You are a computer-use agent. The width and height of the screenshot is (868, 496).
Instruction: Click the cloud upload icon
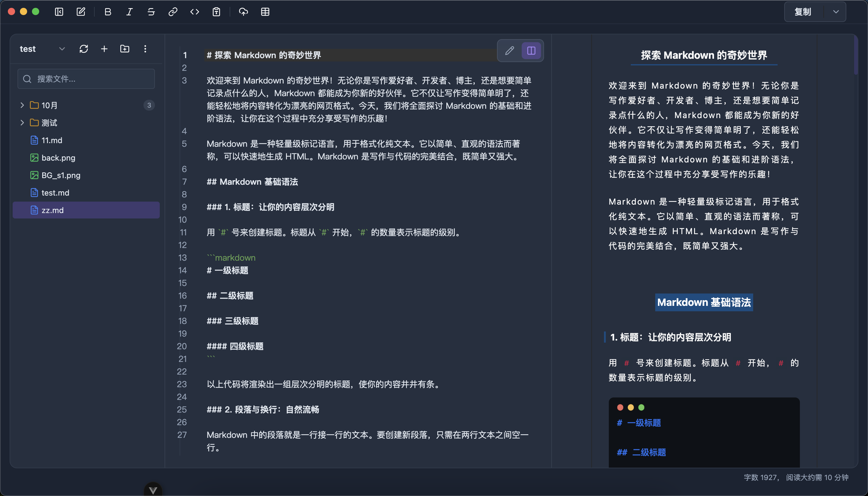point(243,12)
